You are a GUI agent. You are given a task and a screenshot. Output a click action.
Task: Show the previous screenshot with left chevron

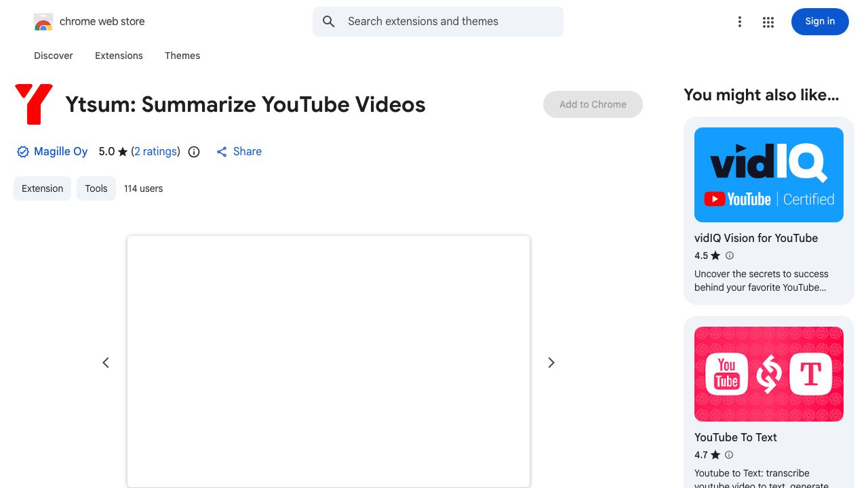tap(106, 363)
